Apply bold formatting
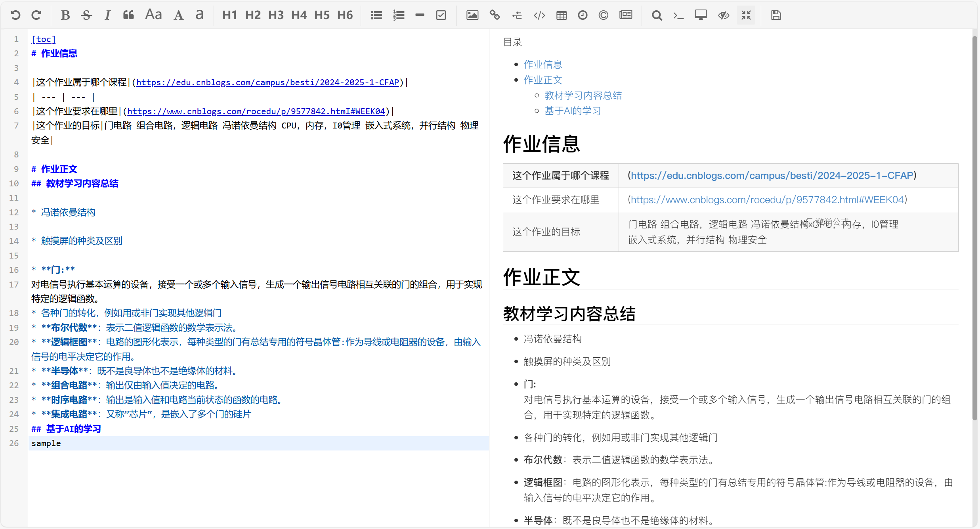 (65, 15)
